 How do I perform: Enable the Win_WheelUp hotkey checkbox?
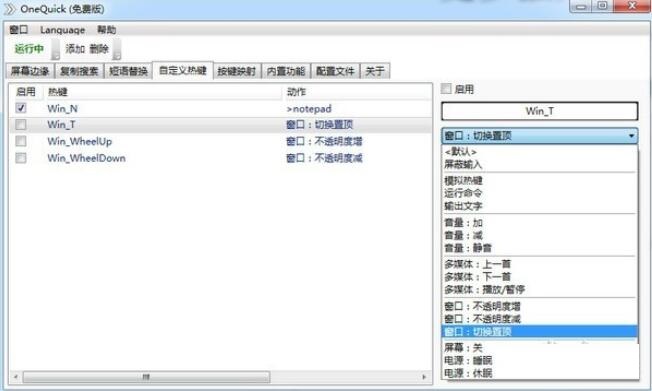pyautogui.click(x=21, y=141)
